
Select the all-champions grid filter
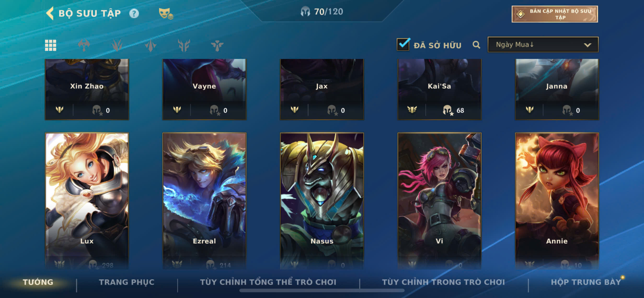[x=51, y=45]
